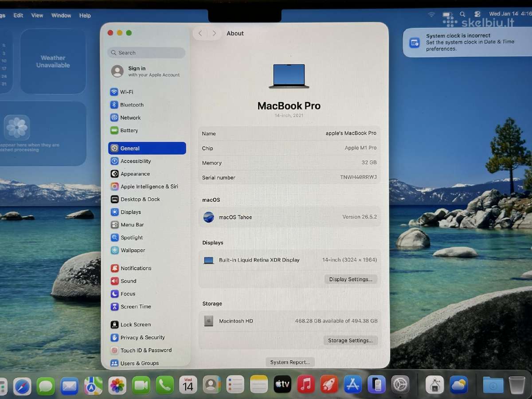Open the Trash in the Dock
This screenshot has width=532, height=399.
tap(517, 385)
